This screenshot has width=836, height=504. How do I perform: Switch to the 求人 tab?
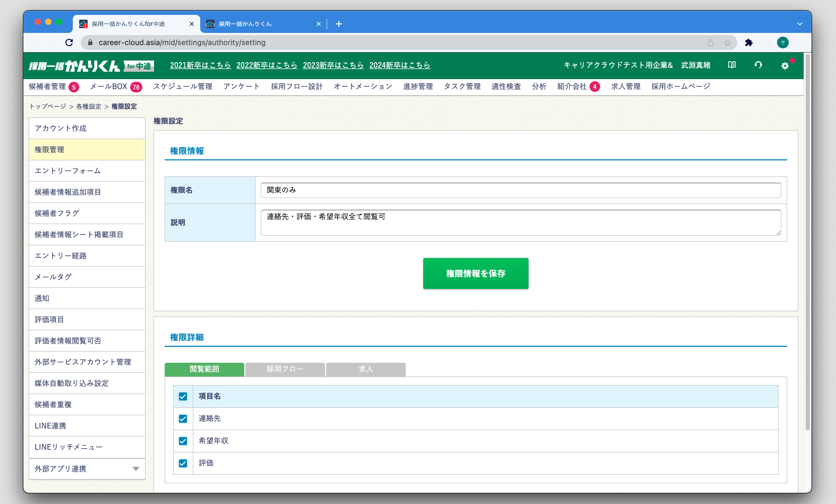(366, 369)
